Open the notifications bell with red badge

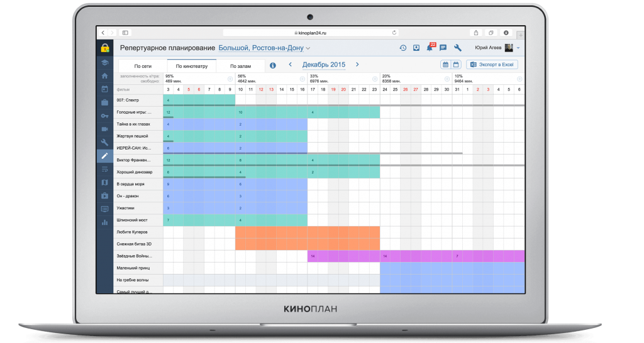pyautogui.click(x=430, y=48)
